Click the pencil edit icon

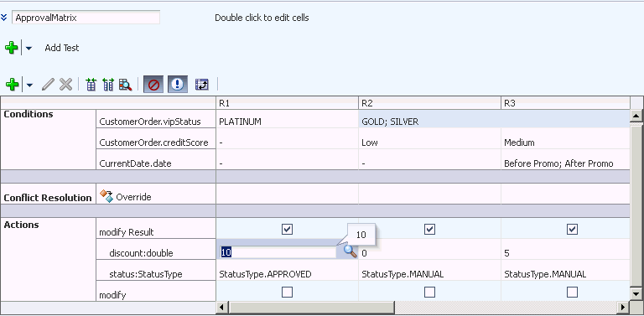pos(48,85)
